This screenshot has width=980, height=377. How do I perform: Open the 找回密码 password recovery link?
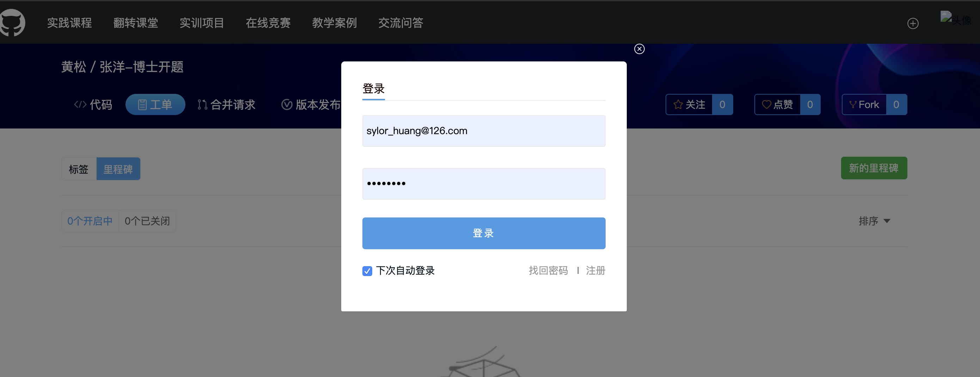pyautogui.click(x=548, y=270)
